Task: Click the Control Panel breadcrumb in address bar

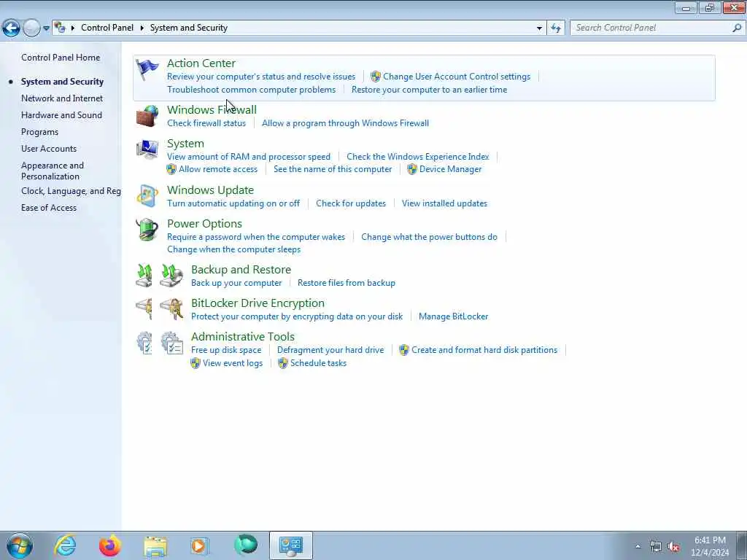Action: point(107,28)
